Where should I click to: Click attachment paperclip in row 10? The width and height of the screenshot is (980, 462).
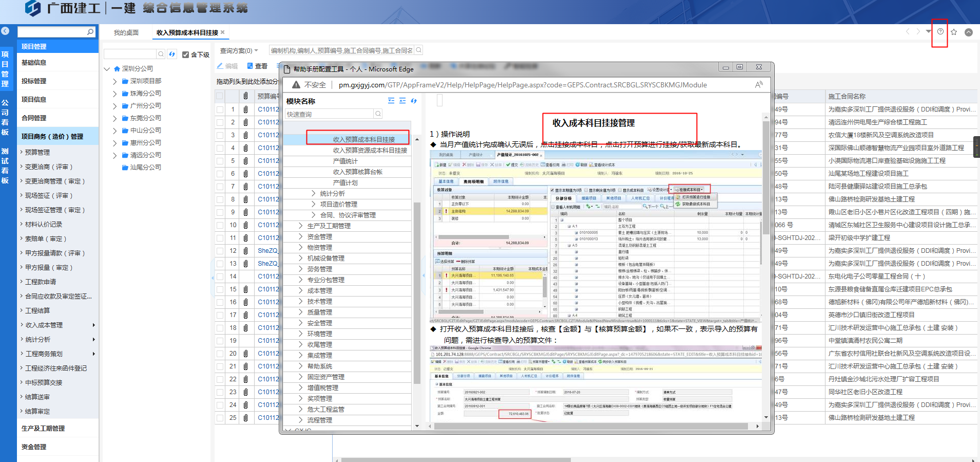coord(245,225)
